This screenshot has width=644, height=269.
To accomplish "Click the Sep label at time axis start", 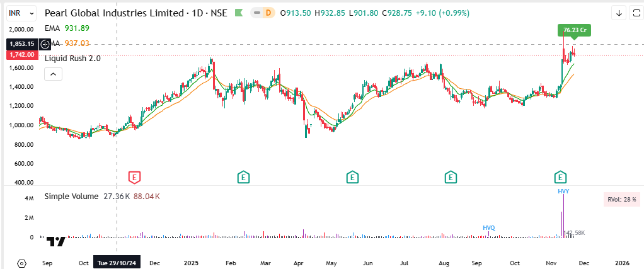I will click(47, 263).
